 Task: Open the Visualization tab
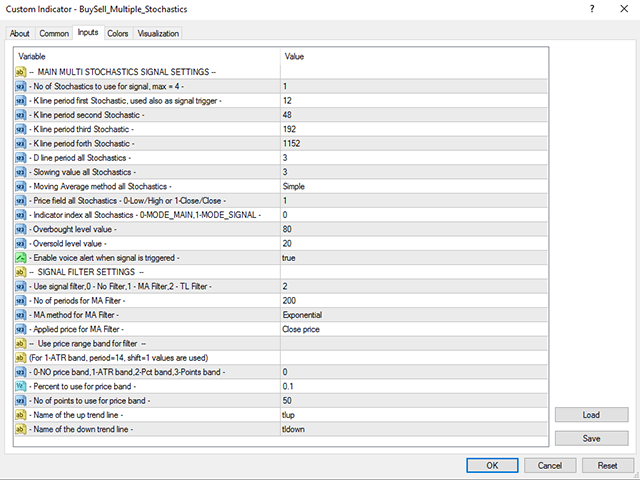(158, 33)
